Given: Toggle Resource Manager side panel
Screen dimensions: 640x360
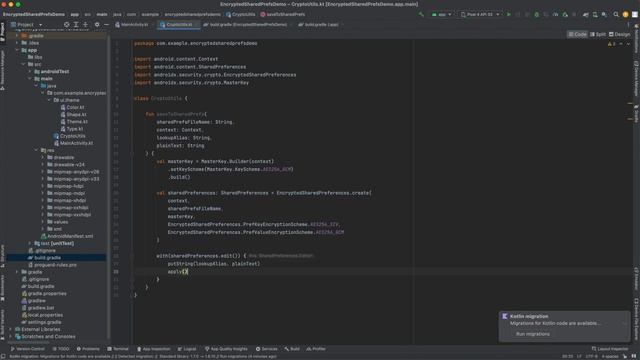Looking at the screenshot, I should coord(2,69).
